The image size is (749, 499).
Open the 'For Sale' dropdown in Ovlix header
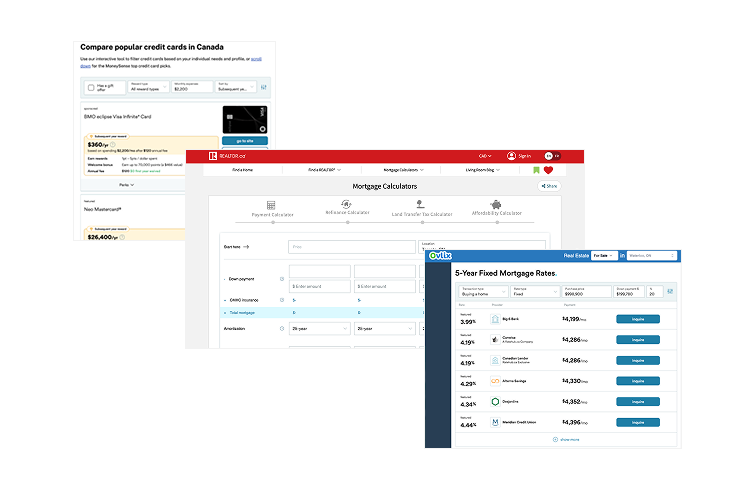(x=604, y=256)
